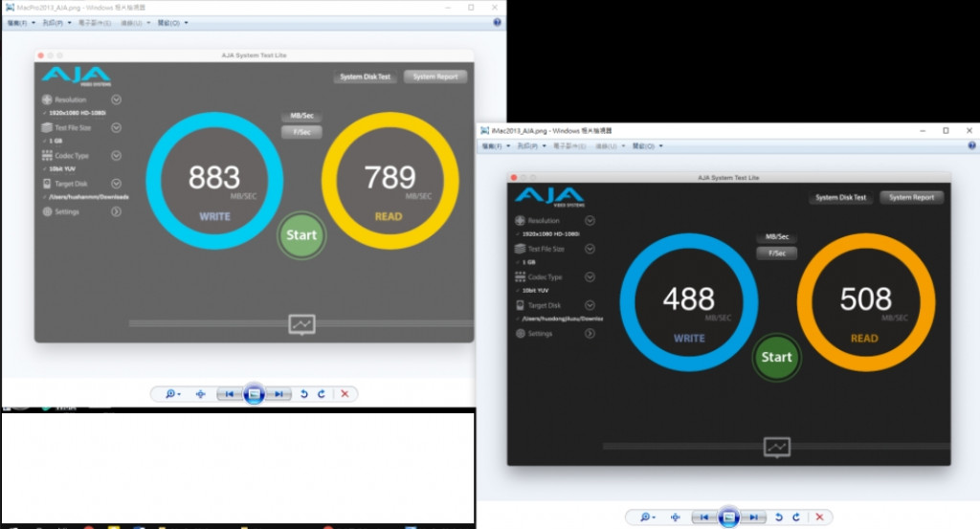
Task: Click the help icon in iMac2013_AJA window
Action: tap(972, 145)
